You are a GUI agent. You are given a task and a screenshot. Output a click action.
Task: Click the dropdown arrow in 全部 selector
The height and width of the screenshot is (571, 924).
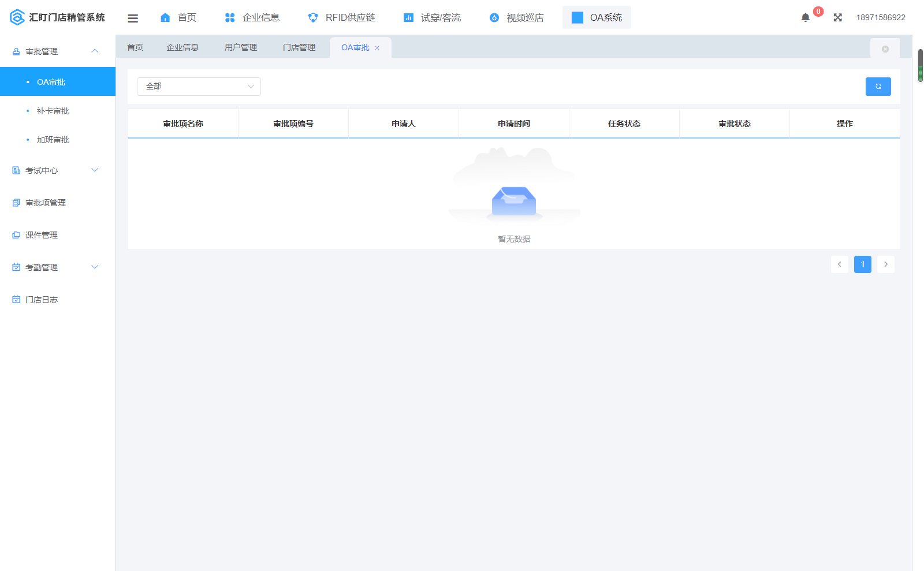[251, 87]
